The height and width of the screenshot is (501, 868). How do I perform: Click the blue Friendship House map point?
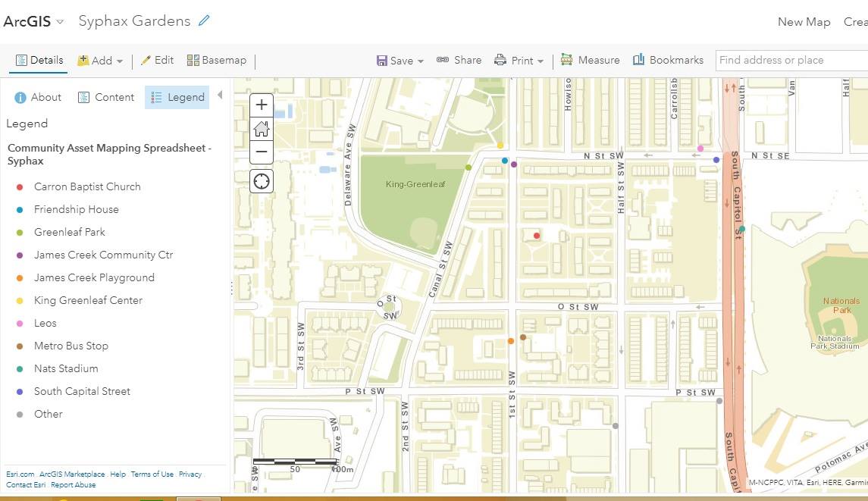pos(504,161)
